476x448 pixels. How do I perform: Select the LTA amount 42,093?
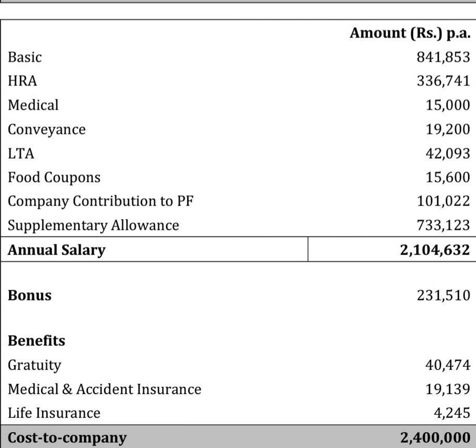[448, 154]
